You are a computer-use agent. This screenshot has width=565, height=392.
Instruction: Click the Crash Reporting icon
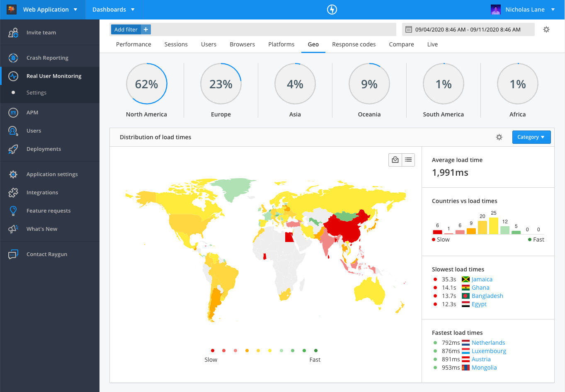pyautogui.click(x=13, y=58)
